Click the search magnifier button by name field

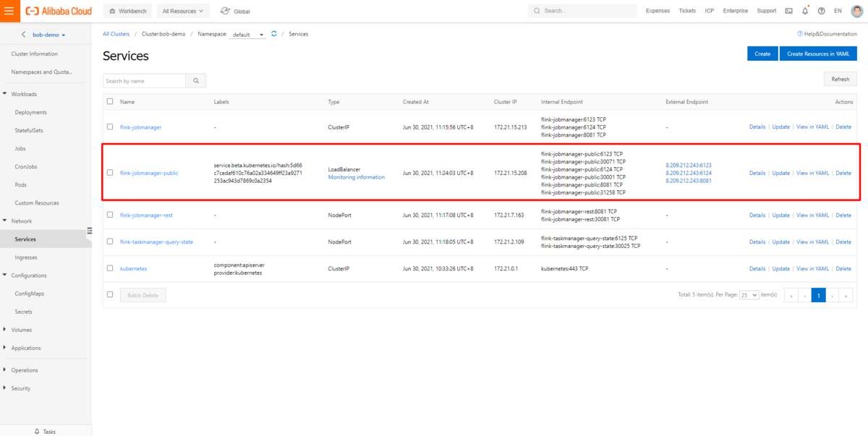(195, 81)
